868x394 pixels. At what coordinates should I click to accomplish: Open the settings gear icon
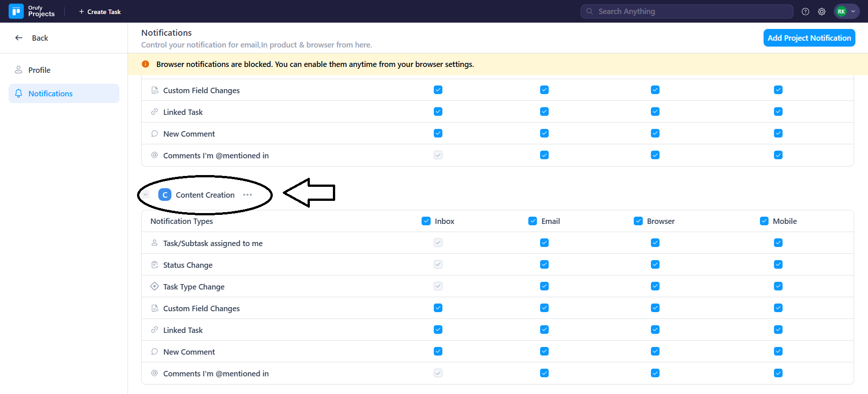click(821, 12)
